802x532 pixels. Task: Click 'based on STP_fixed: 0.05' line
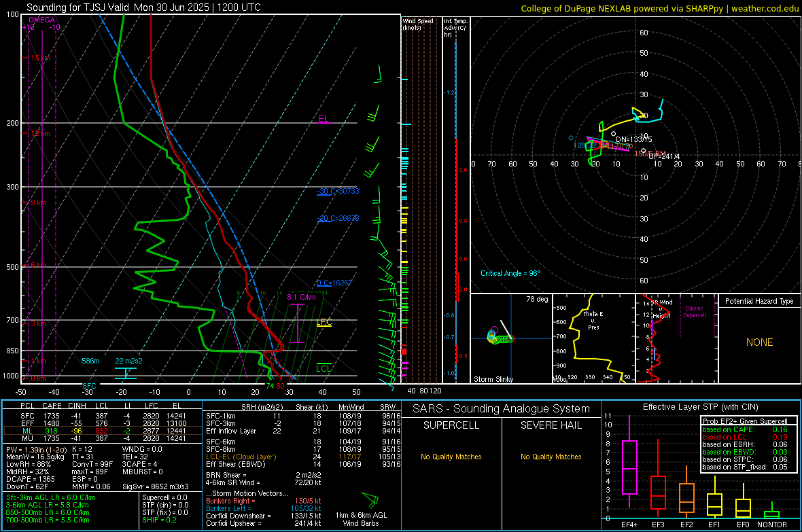745,467
